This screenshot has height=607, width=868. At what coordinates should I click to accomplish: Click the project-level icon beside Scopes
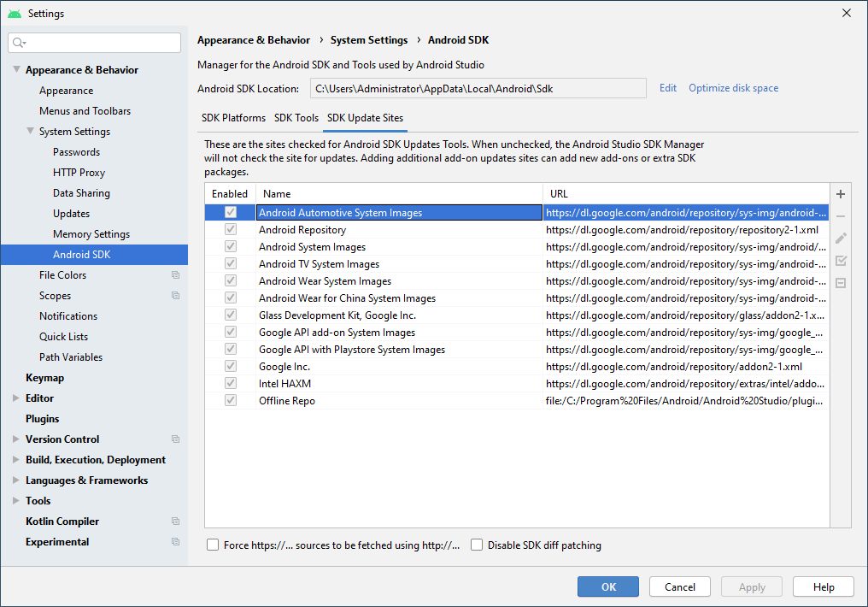tap(175, 296)
